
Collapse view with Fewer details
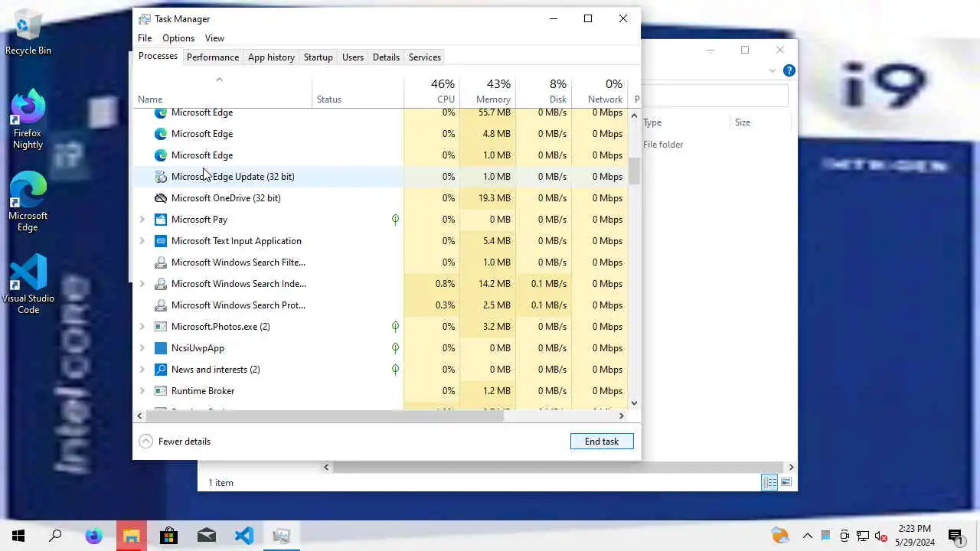pos(175,442)
